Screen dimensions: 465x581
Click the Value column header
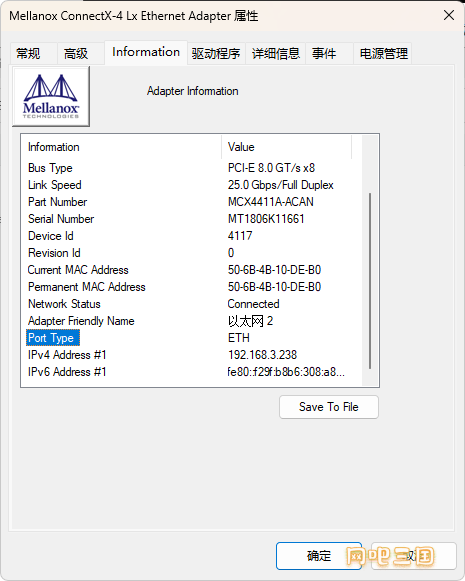[x=286, y=147]
